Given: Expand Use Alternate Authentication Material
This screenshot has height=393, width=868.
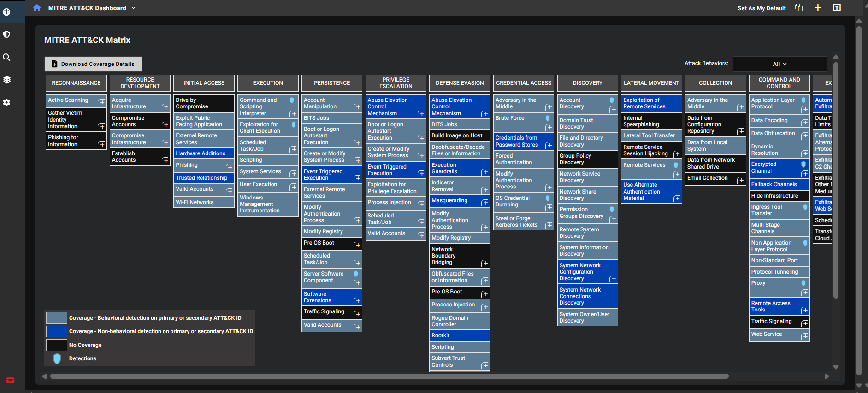Looking at the screenshot, I should click(x=677, y=199).
